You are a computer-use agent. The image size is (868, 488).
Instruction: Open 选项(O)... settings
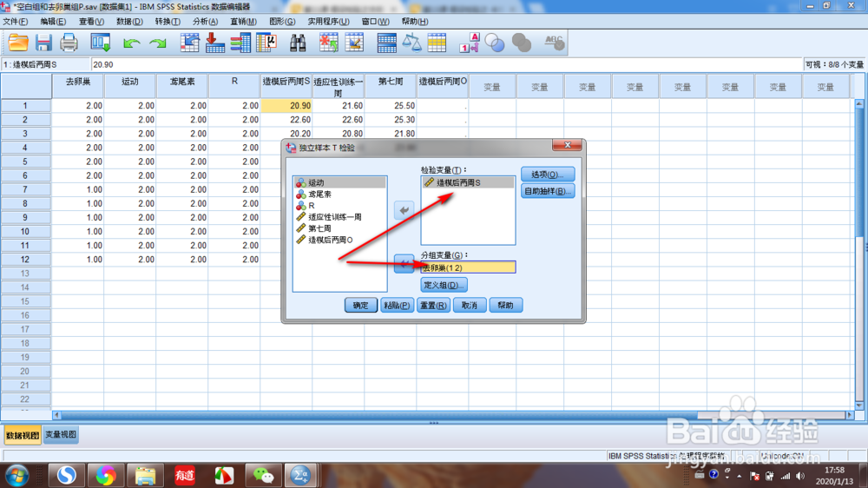pos(548,174)
